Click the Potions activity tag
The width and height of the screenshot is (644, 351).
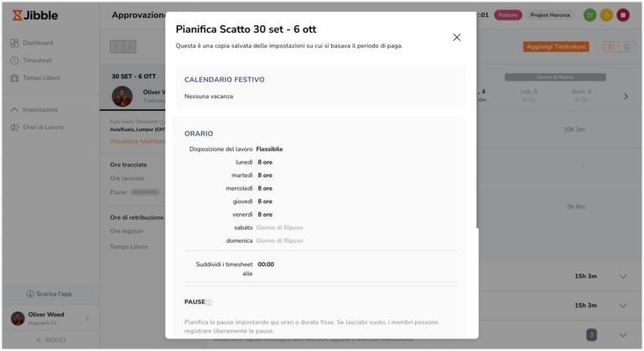(x=507, y=15)
